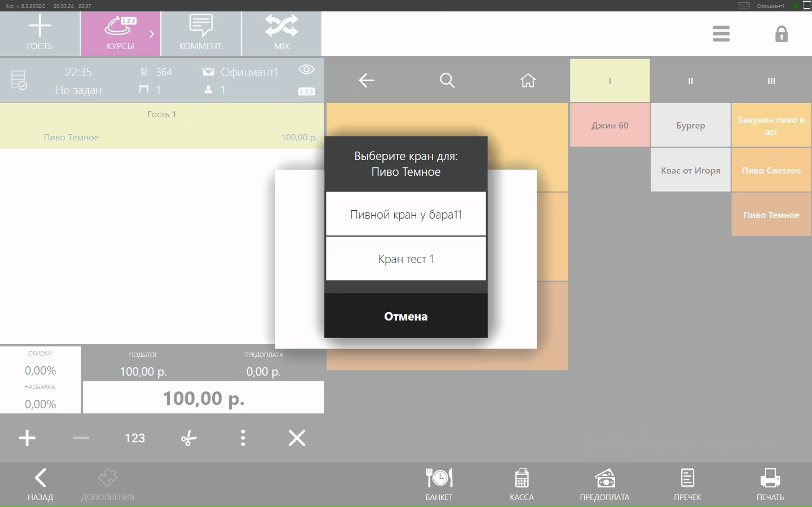Click the Print printer icon

[x=770, y=479]
